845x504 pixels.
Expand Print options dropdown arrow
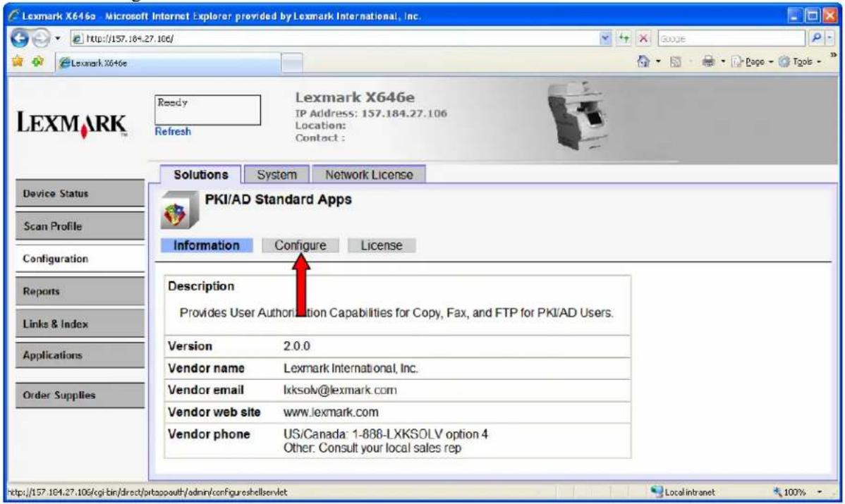tap(723, 62)
